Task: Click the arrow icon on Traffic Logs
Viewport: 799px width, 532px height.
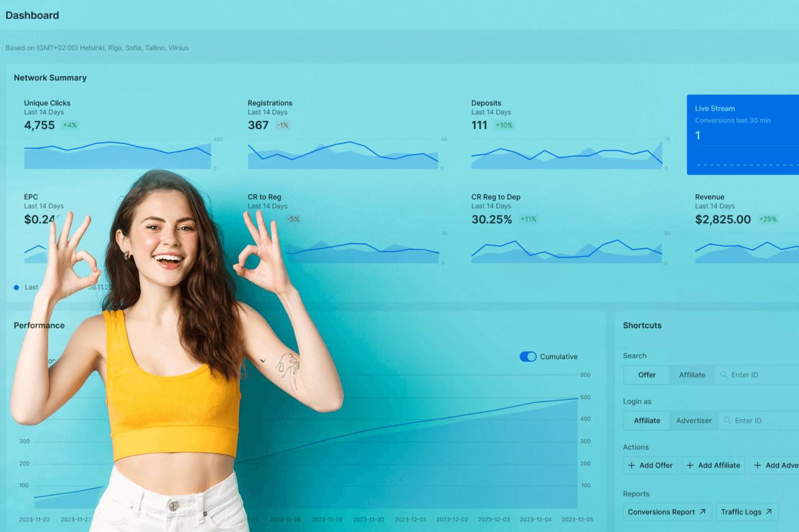Action: 769,512
